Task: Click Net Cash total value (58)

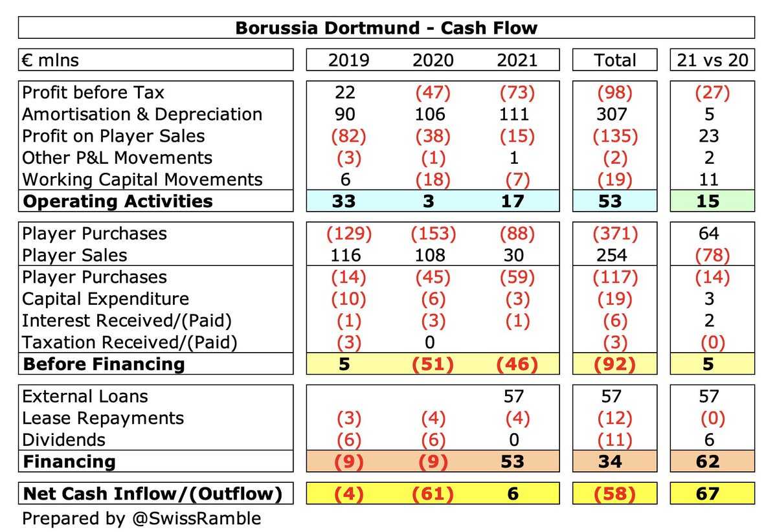Action: pos(616,494)
